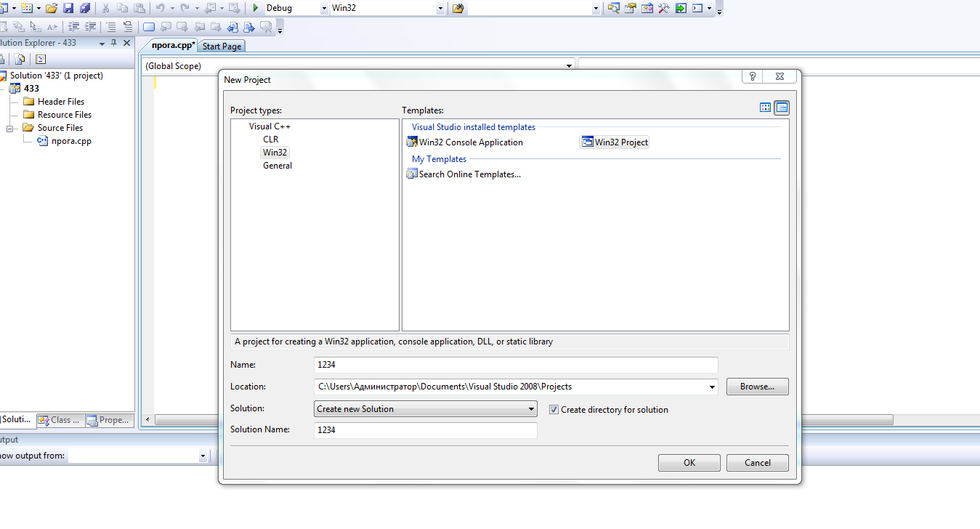Open the Property Manager bottom tab
980x529 pixels.
click(x=108, y=419)
